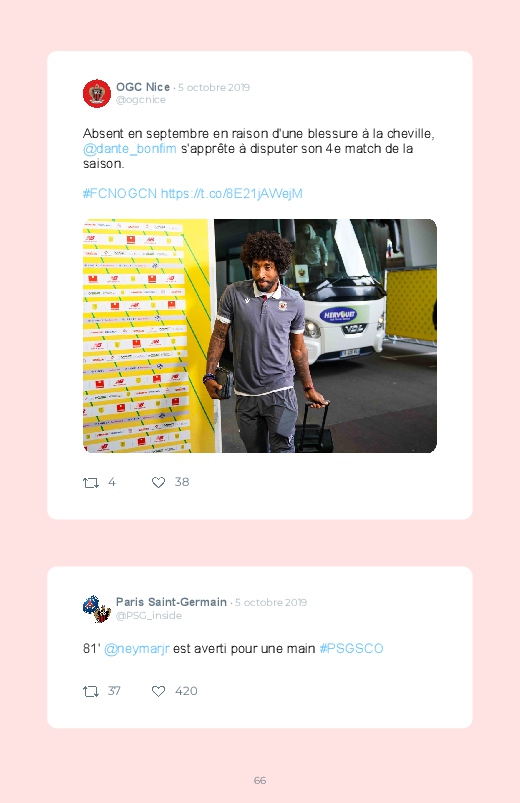The height and width of the screenshot is (803, 520).
Task: Click the OGC Nice profile avatar
Action: click(x=97, y=94)
